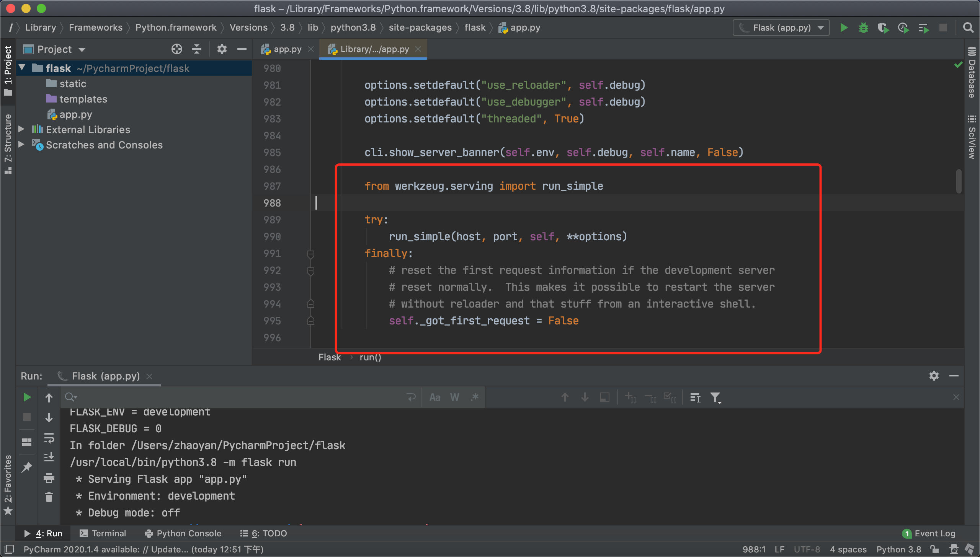Viewport: 980px width, 557px height.
Task: Expand the External Libraries tree node
Action: point(21,129)
